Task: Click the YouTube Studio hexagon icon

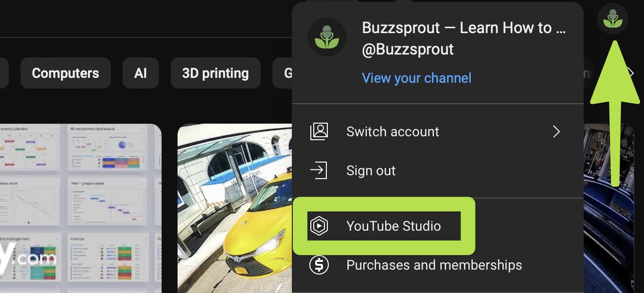Action: 319,226
